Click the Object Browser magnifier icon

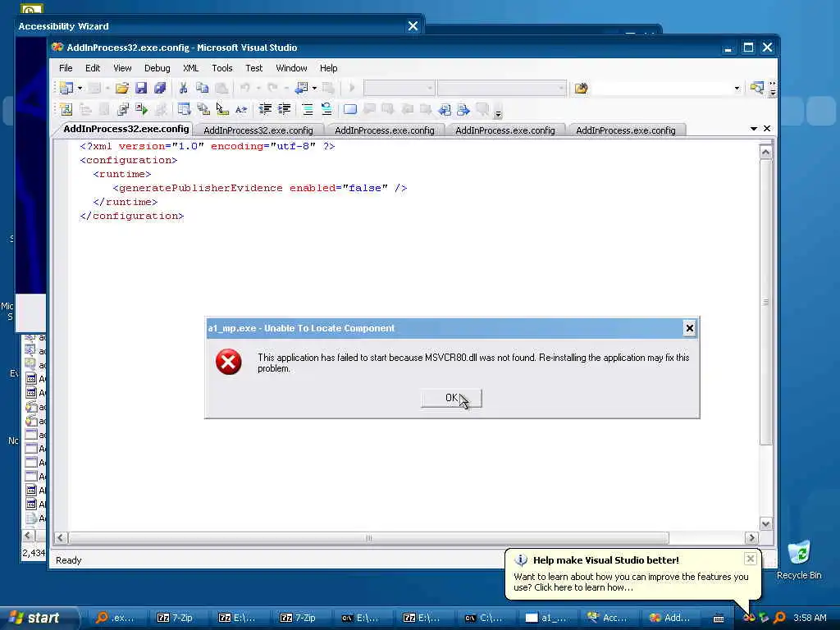[x=757, y=88]
